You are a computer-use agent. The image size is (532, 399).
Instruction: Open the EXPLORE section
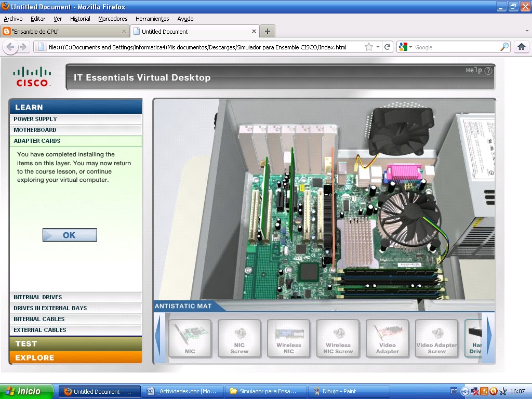[x=75, y=357]
